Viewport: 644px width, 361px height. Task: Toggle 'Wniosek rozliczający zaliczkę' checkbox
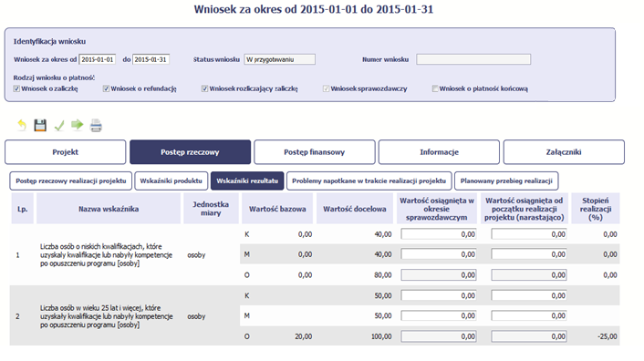tap(204, 88)
